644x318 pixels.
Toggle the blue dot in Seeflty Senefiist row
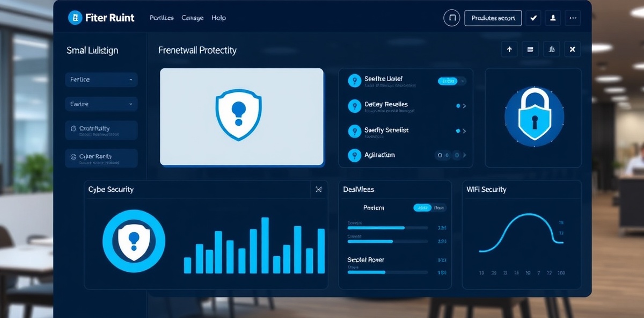458,131
